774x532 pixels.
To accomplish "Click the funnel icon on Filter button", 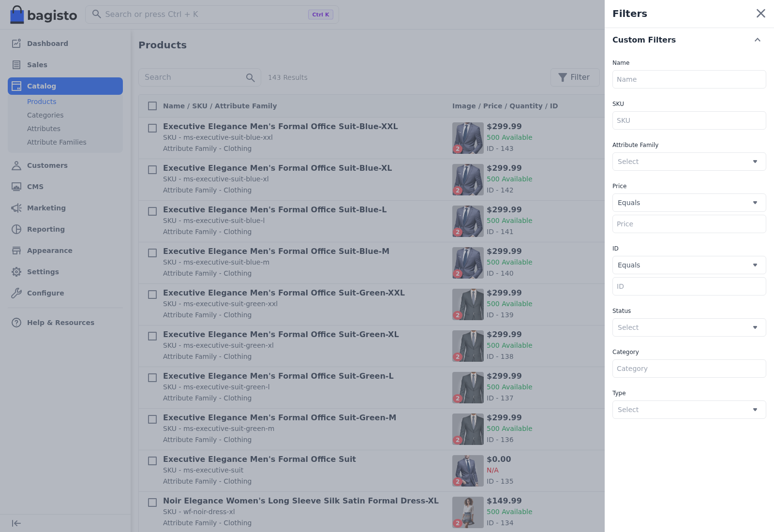I will (563, 77).
